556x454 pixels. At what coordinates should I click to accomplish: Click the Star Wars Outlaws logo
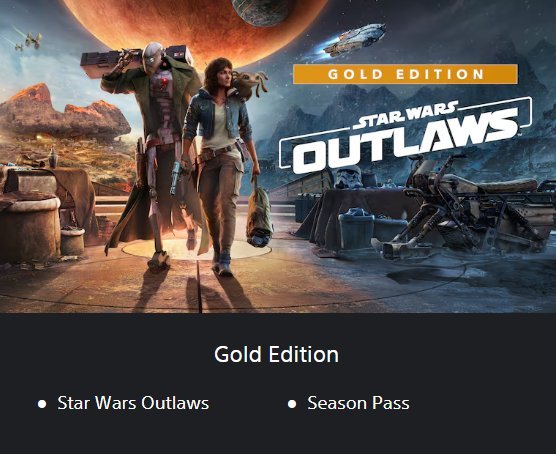[x=405, y=135]
